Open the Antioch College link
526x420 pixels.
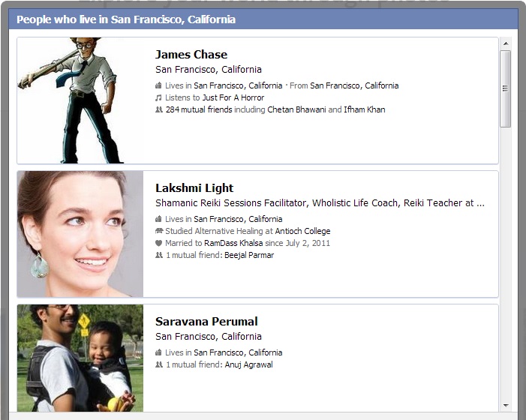pyautogui.click(x=302, y=231)
